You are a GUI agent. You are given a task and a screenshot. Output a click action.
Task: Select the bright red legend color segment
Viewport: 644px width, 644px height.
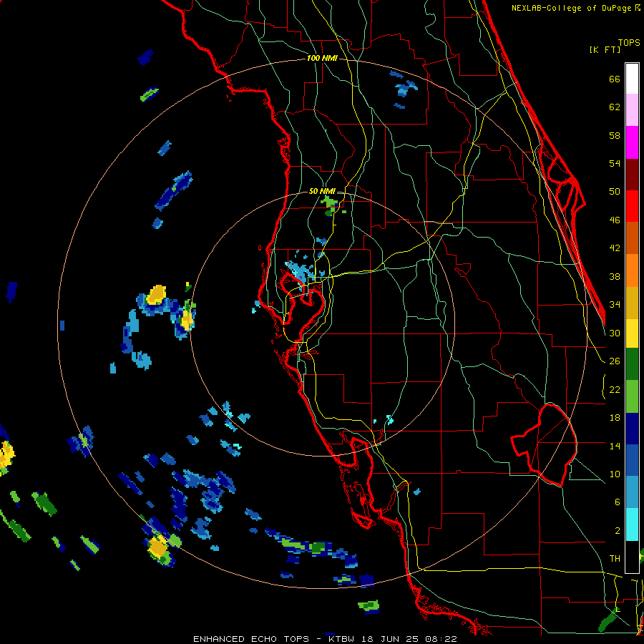pos(632,206)
